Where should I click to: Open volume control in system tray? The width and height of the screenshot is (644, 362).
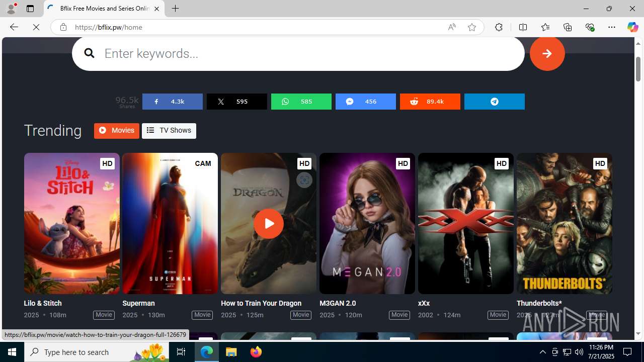click(x=579, y=352)
